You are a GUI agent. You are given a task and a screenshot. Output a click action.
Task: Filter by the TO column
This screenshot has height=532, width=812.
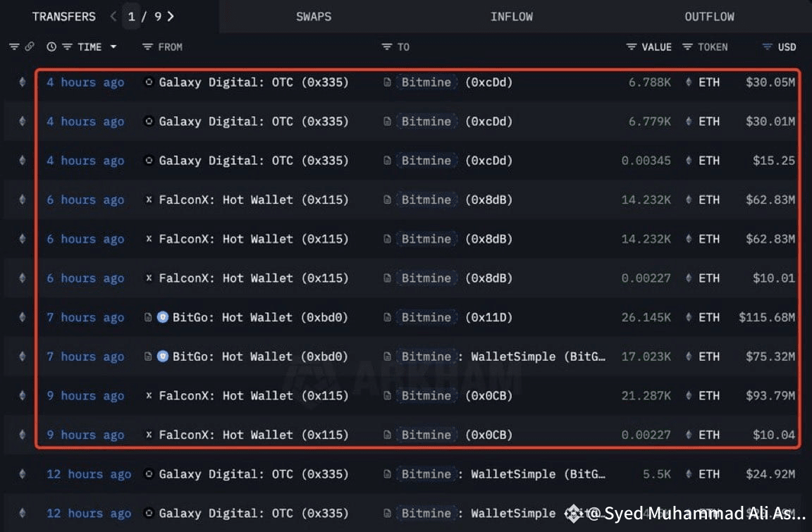(x=386, y=47)
